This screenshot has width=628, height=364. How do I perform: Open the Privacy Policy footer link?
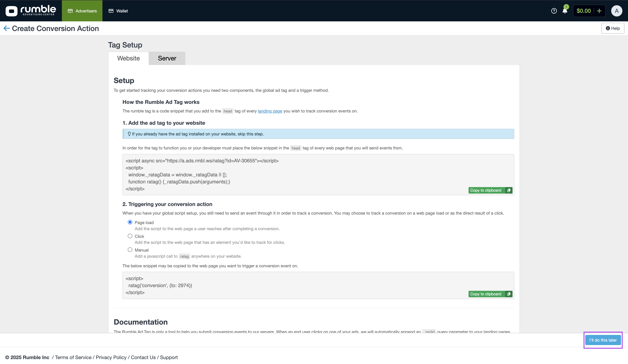pyautogui.click(x=111, y=357)
